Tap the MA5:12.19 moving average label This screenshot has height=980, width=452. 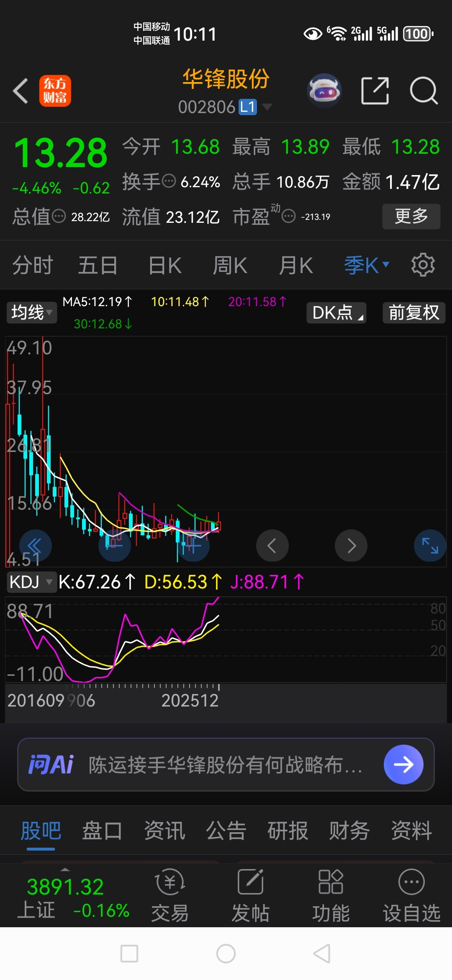coord(97,302)
